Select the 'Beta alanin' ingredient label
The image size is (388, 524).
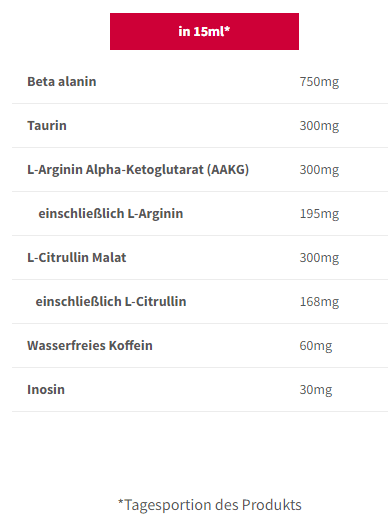[x=62, y=82]
